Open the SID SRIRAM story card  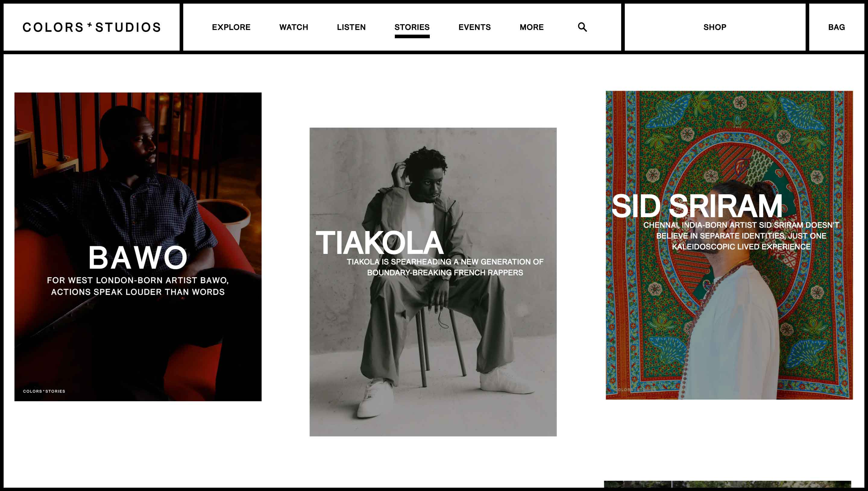(729, 245)
